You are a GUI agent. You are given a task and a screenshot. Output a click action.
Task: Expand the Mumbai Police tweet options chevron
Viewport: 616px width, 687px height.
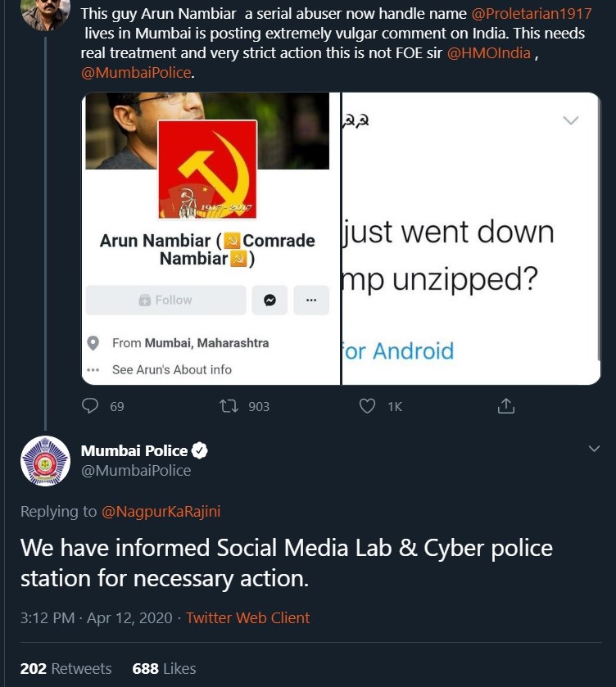[x=595, y=449]
